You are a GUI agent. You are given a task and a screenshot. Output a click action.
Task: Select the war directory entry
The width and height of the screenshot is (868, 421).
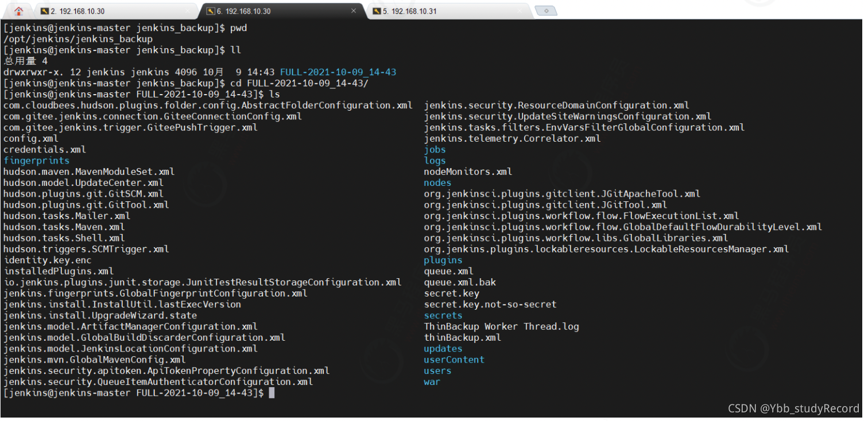pos(432,382)
